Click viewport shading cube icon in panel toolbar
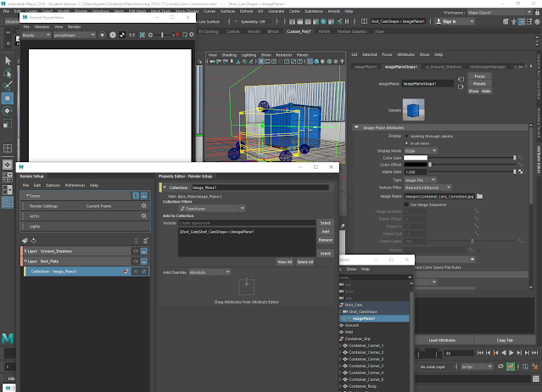The image size is (542, 392). [316, 62]
